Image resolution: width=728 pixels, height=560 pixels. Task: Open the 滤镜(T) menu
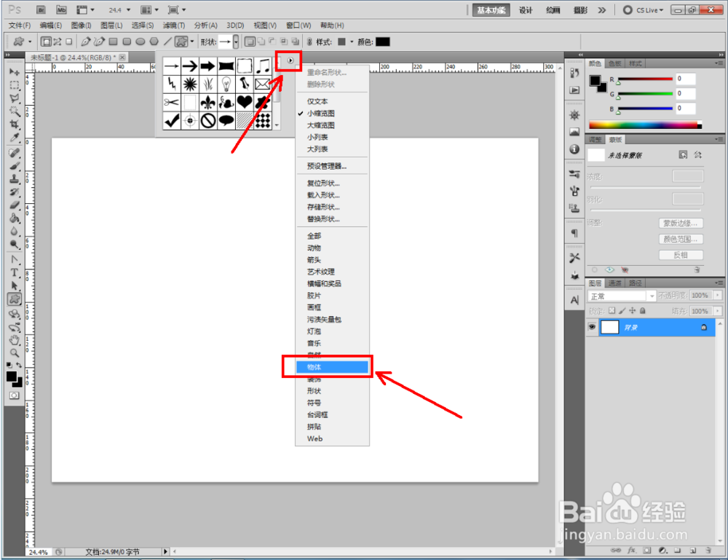click(174, 25)
